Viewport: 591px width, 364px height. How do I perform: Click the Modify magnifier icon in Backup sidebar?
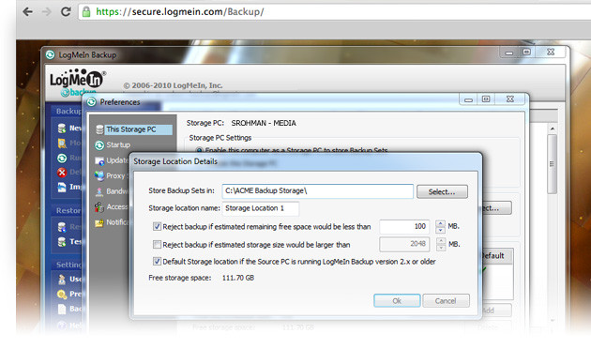click(62, 144)
